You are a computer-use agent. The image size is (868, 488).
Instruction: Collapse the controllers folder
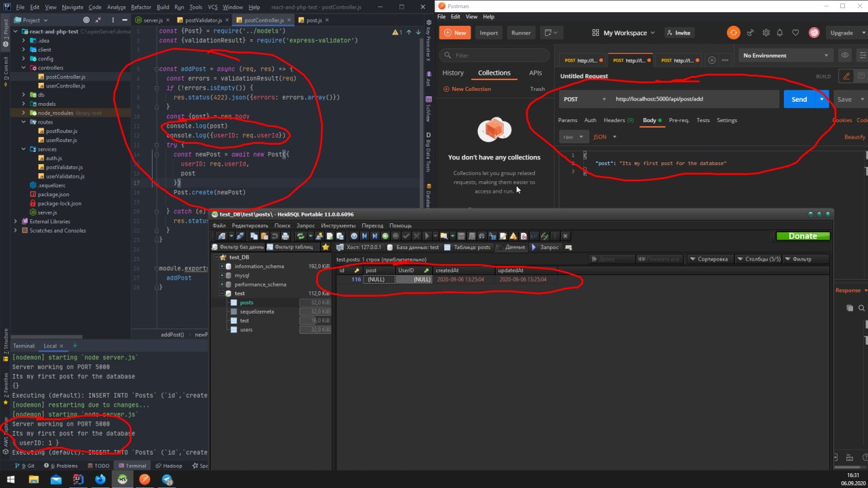pyautogui.click(x=24, y=68)
